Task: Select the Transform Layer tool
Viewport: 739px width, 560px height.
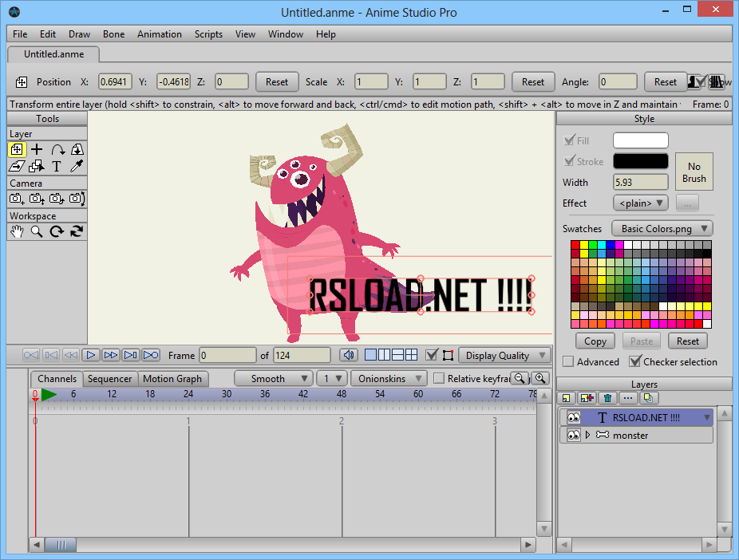Action: [x=17, y=150]
